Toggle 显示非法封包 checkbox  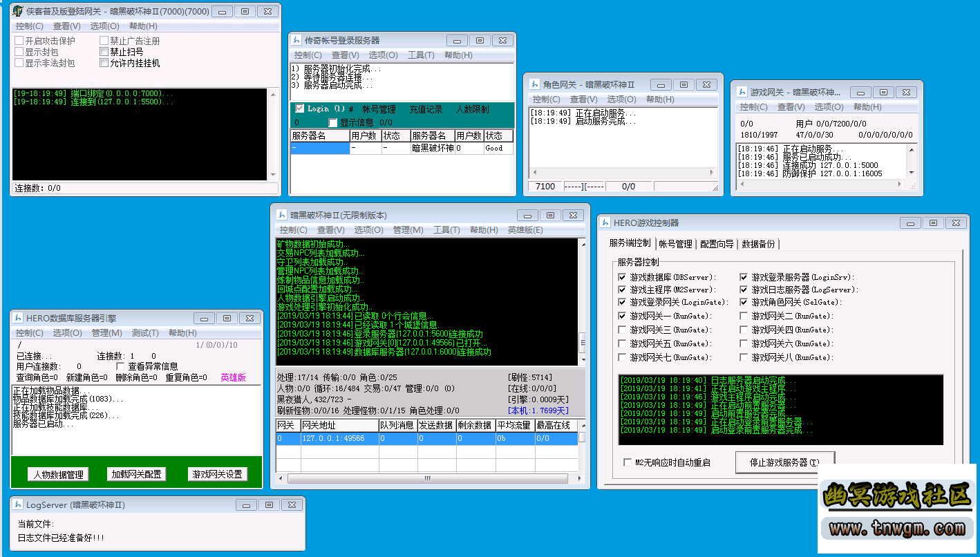click(19, 63)
